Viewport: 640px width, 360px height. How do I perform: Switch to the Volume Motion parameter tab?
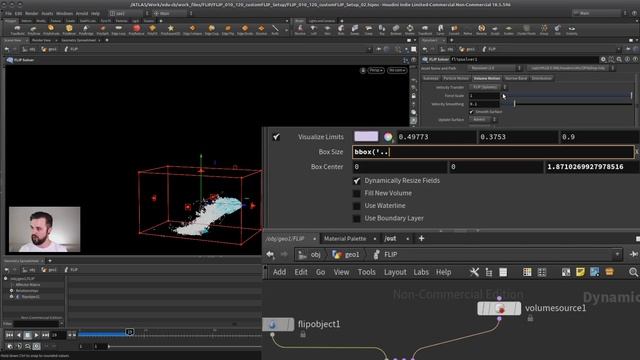click(486, 78)
